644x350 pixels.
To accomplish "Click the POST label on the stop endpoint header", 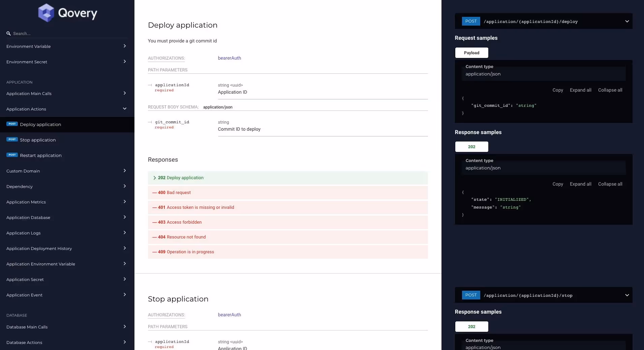I will coord(471,295).
